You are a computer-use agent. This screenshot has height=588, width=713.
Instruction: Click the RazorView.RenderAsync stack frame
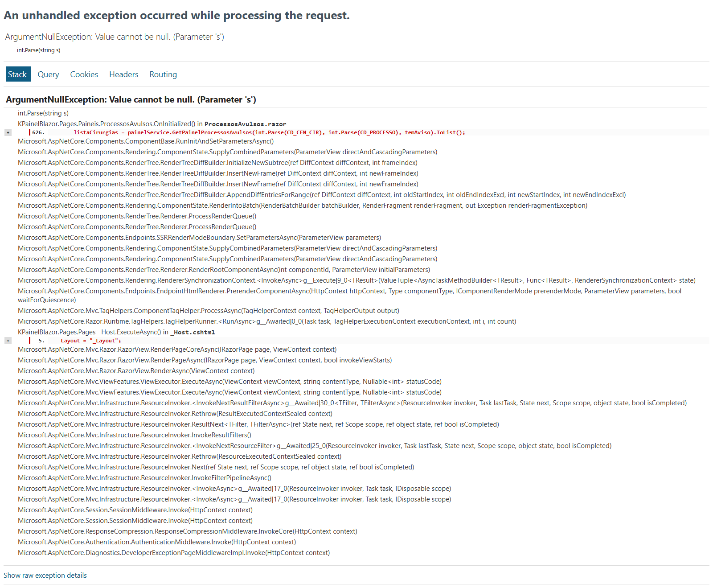tap(136, 371)
